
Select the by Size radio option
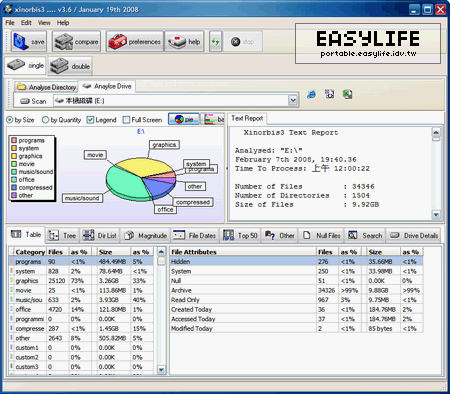(x=20, y=120)
